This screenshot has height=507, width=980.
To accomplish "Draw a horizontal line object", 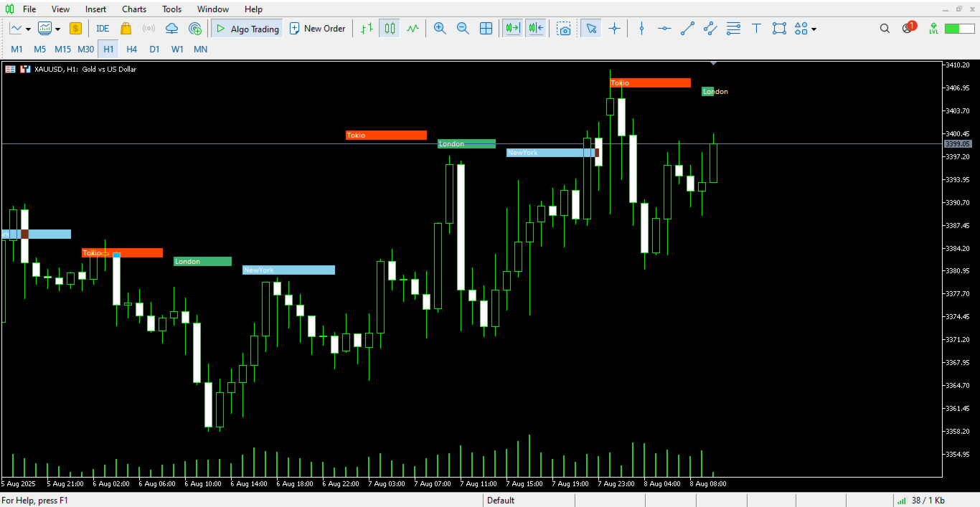I will tap(664, 29).
